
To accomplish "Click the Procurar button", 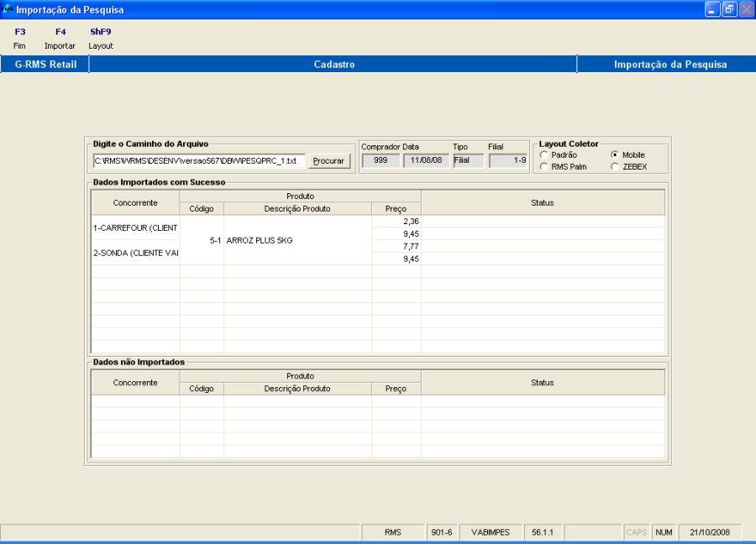I will tap(328, 161).
